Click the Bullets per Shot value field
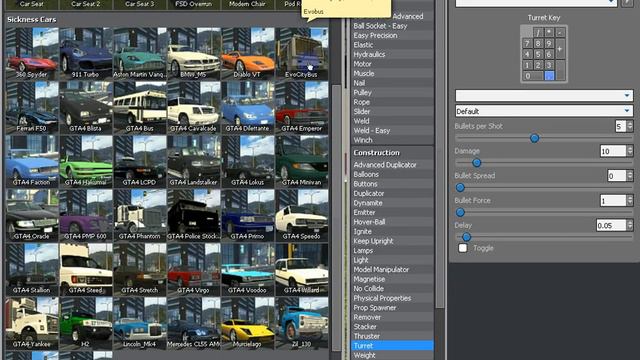 coord(620,126)
